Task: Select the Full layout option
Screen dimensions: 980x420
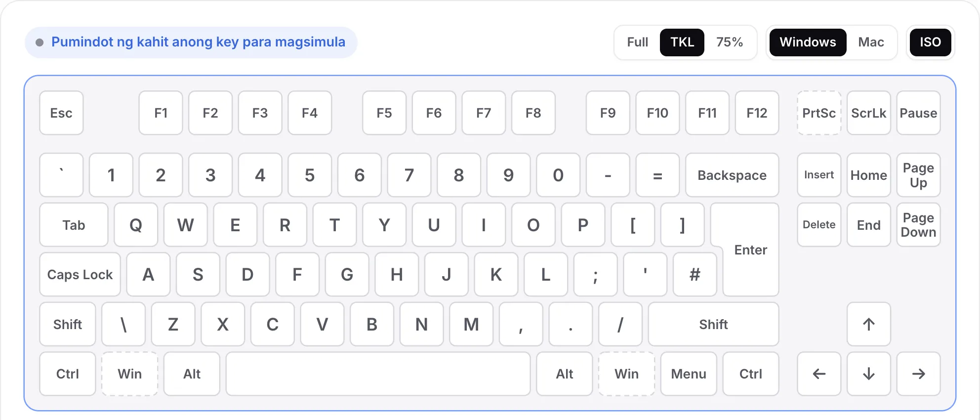Action: 637,42
